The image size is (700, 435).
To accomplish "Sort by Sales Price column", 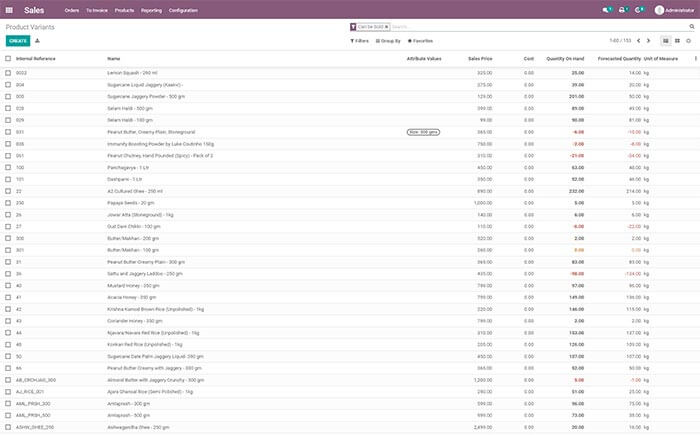I will click(x=480, y=59).
